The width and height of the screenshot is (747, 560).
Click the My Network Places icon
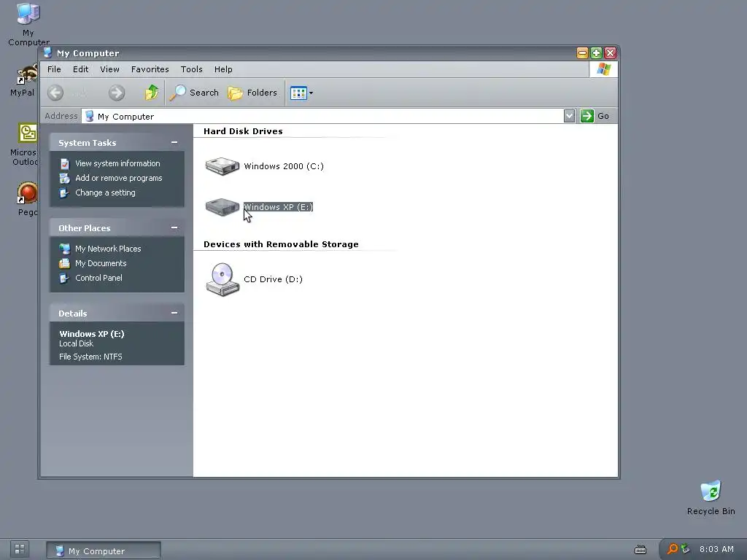coord(65,249)
